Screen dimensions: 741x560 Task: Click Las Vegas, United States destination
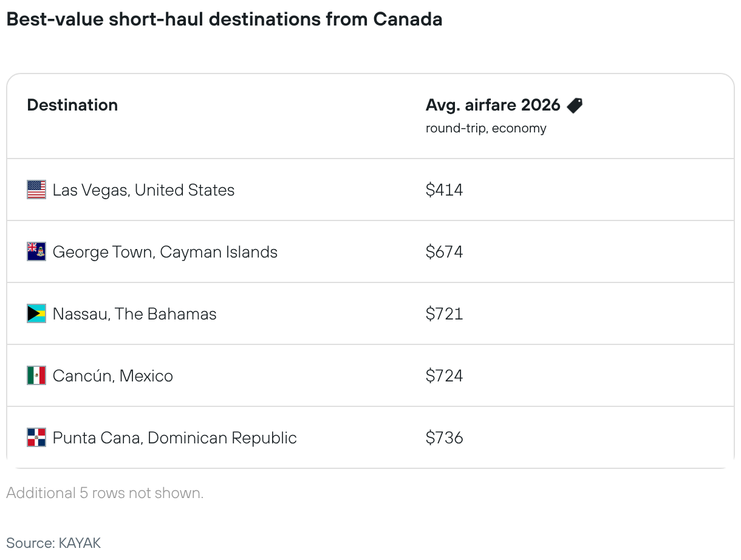tap(143, 190)
